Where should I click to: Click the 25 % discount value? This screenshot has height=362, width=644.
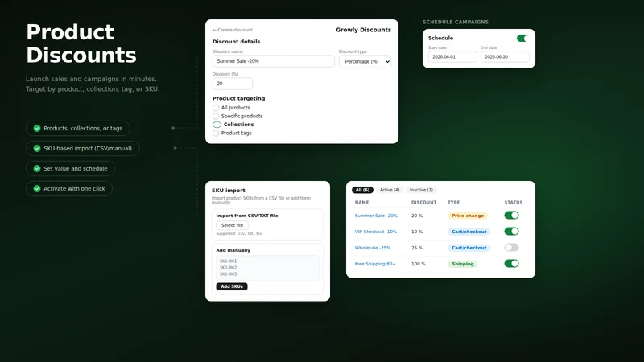417,248
